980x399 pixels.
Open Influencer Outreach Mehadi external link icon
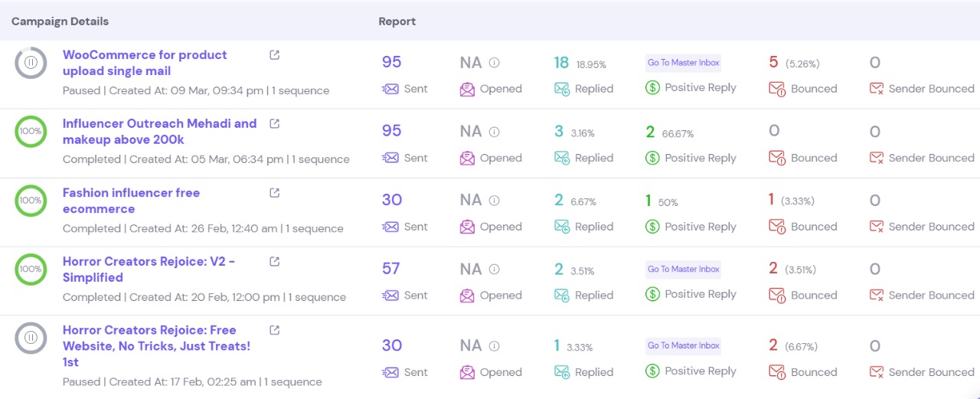click(275, 123)
